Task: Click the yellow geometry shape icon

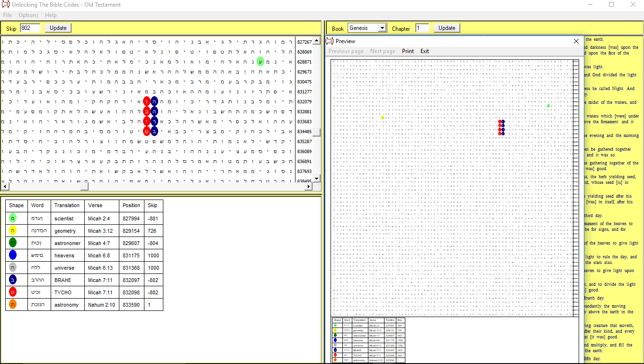Action: pyautogui.click(x=13, y=231)
